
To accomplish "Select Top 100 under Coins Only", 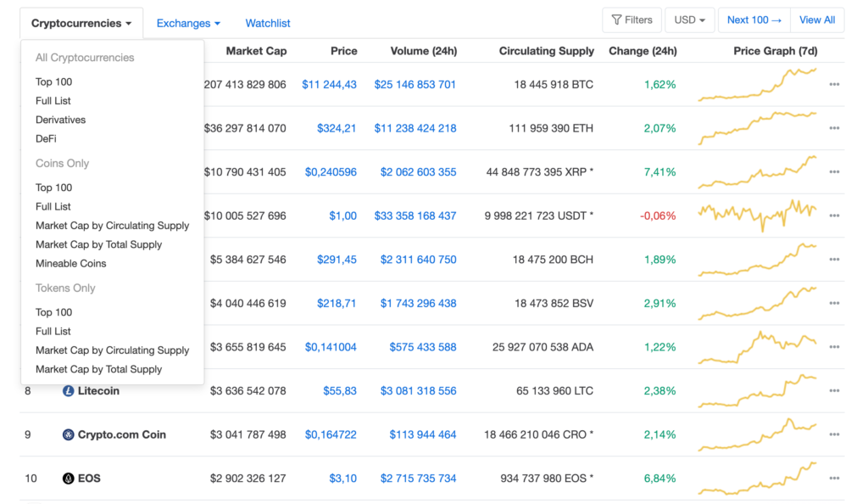I will click(53, 188).
